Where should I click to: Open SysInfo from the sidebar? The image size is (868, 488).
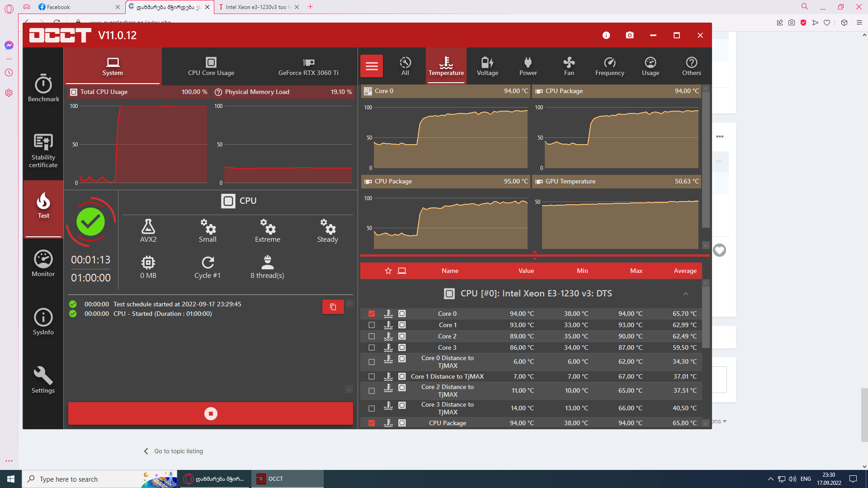43,322
